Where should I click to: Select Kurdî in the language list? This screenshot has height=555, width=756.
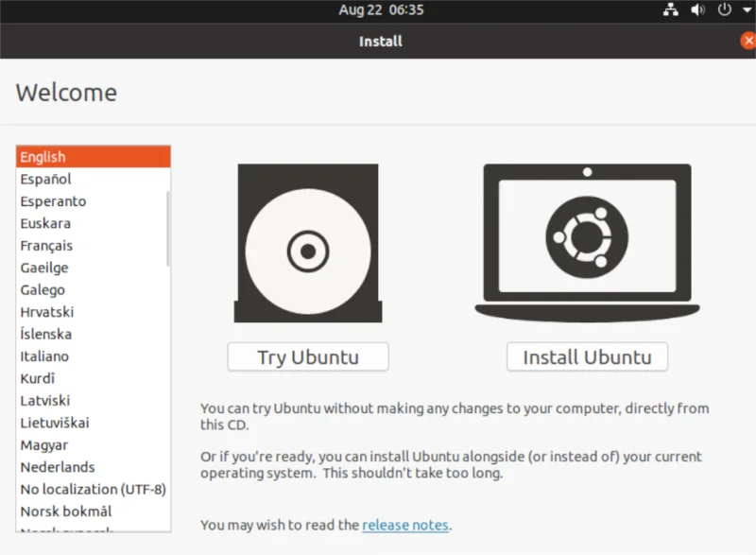93,378
